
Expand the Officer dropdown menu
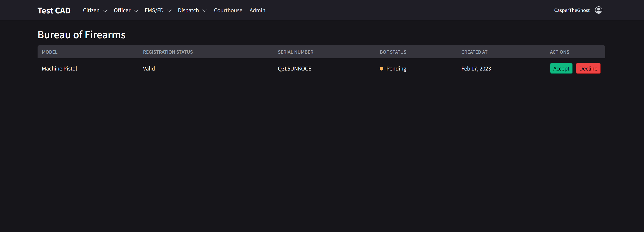click(x=126, y=10)
